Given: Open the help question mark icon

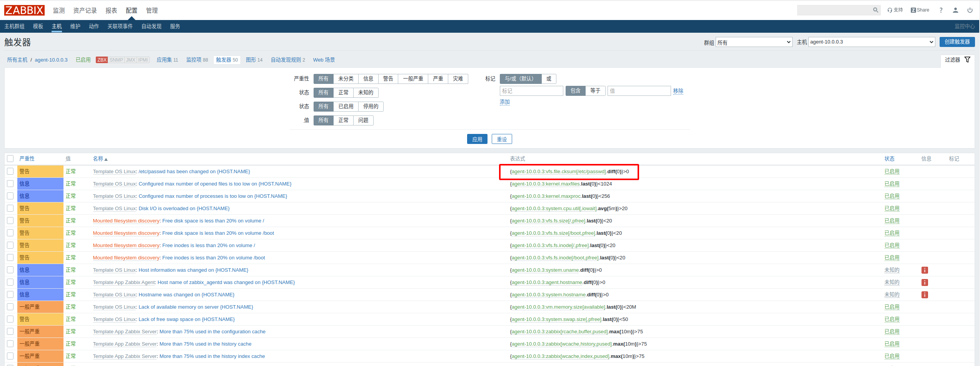Looking at the screenshot, I should [941, 10].
